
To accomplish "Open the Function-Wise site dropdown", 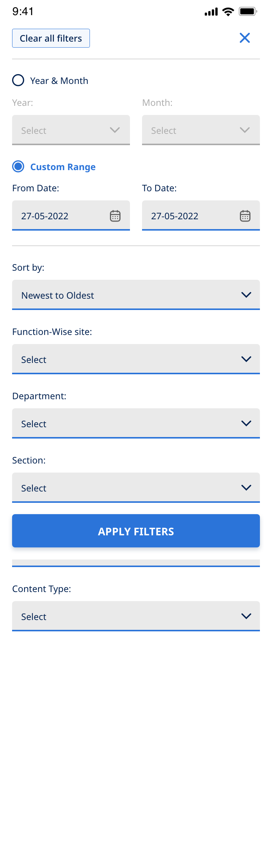I will coord(136,359).
